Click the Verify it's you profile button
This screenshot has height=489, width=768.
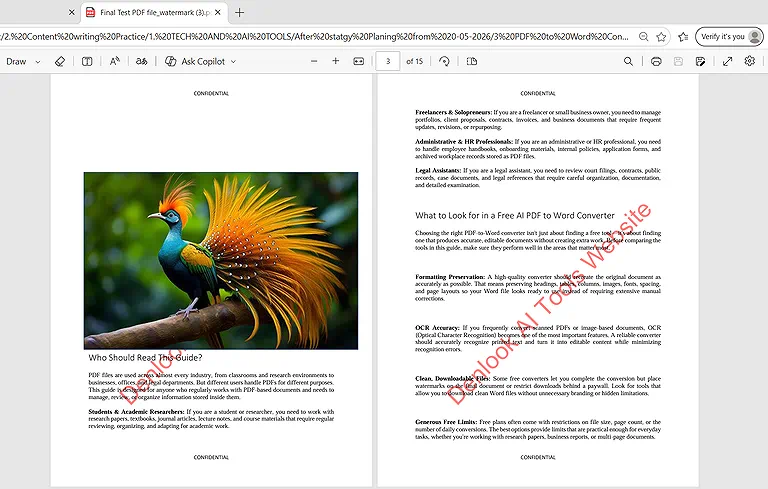(729, 37)
